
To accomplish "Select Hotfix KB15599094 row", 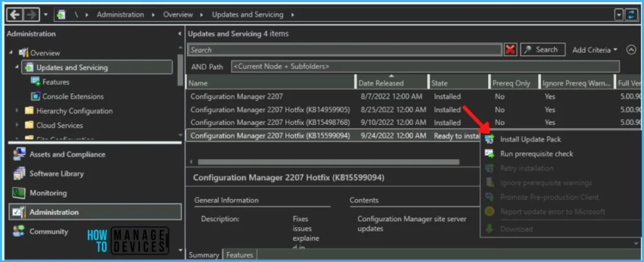I will tap(333, 135).
